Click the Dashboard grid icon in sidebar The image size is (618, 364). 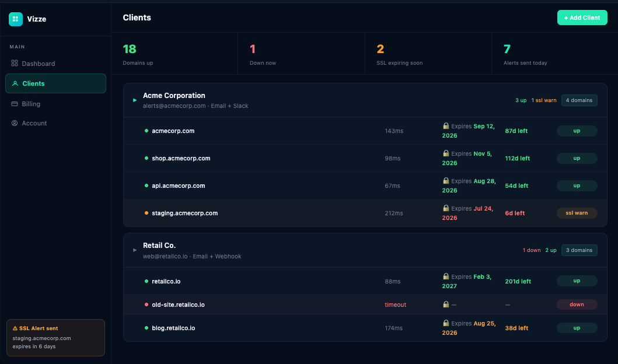point(15,63)
